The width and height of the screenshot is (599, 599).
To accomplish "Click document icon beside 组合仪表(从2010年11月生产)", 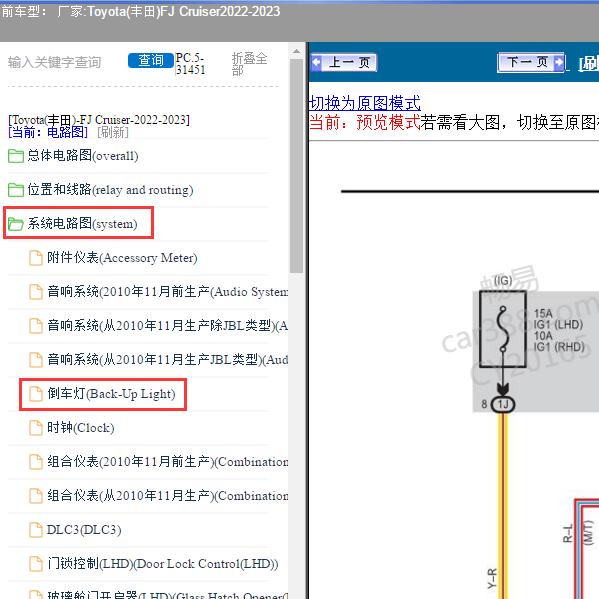I will point(36,496).
